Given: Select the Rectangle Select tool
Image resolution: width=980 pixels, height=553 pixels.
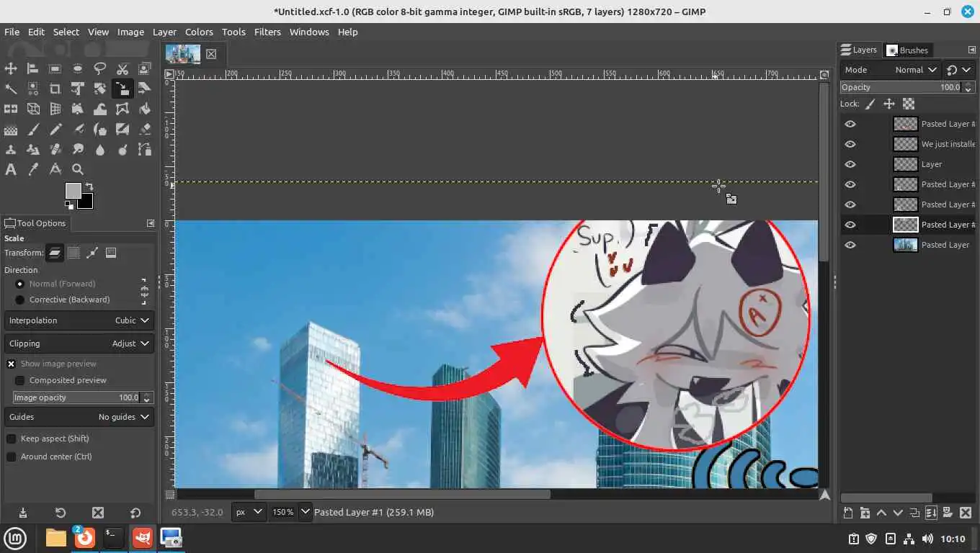Looking at the screenshot, I should [x=55, y=68].
